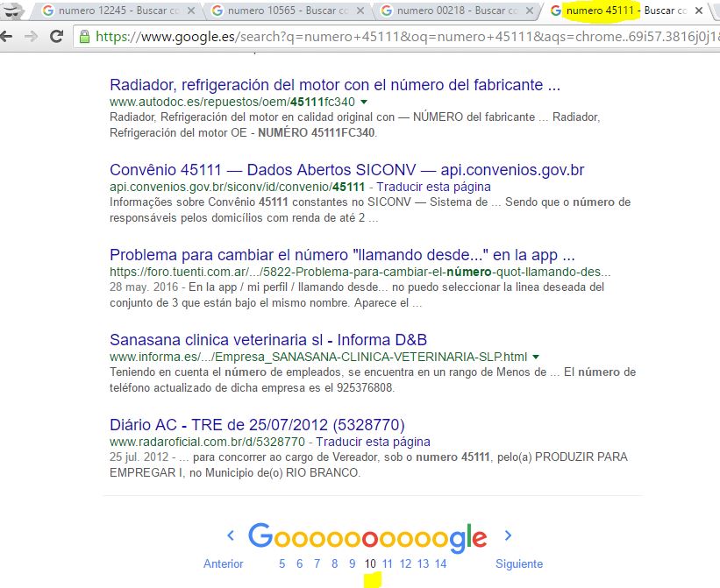Screen dimensions: 720x588
Task: Close the numero 10565 tab
Action: pos(360,11)
